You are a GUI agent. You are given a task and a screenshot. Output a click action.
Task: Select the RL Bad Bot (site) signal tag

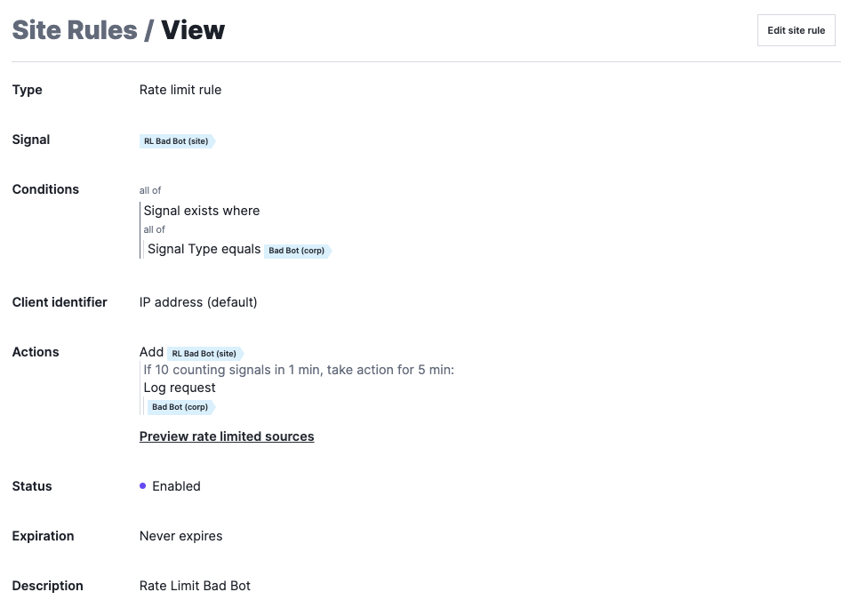tap(177, 141)
